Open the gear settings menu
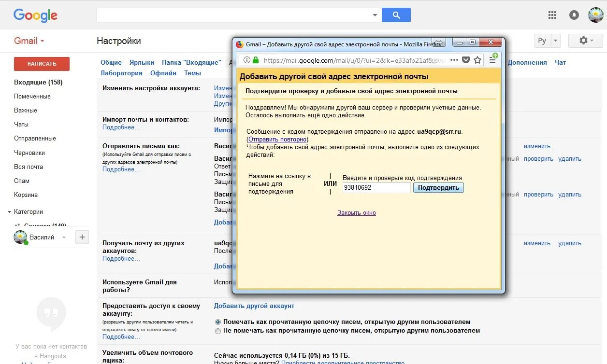The height and width of the screenshot is (364, 607). click(585, 41)
